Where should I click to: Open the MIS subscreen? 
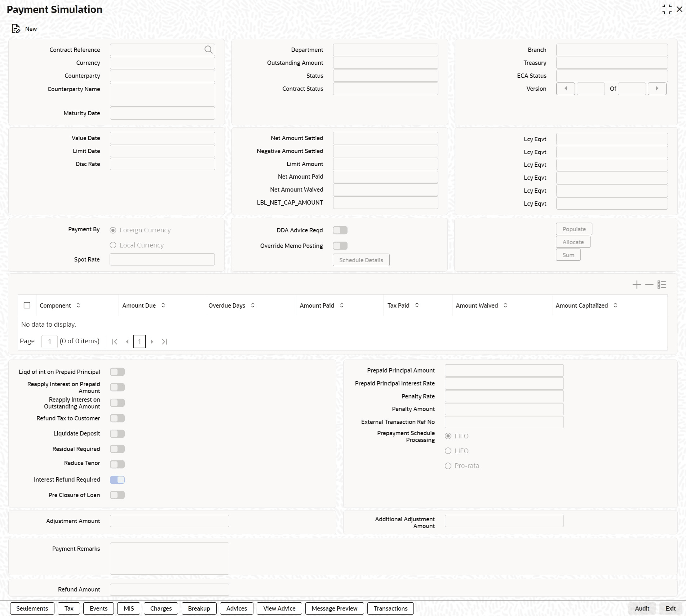tap(129, 608)
